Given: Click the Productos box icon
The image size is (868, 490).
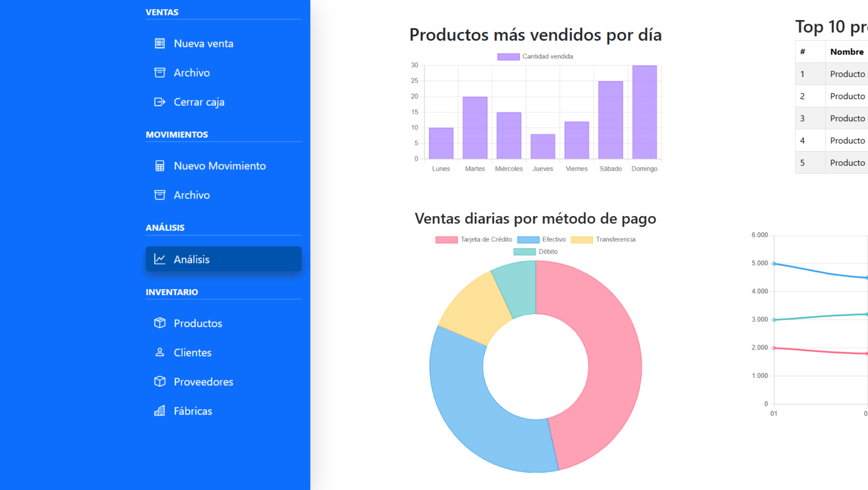Looking at the screenshot, I should 159,323.
